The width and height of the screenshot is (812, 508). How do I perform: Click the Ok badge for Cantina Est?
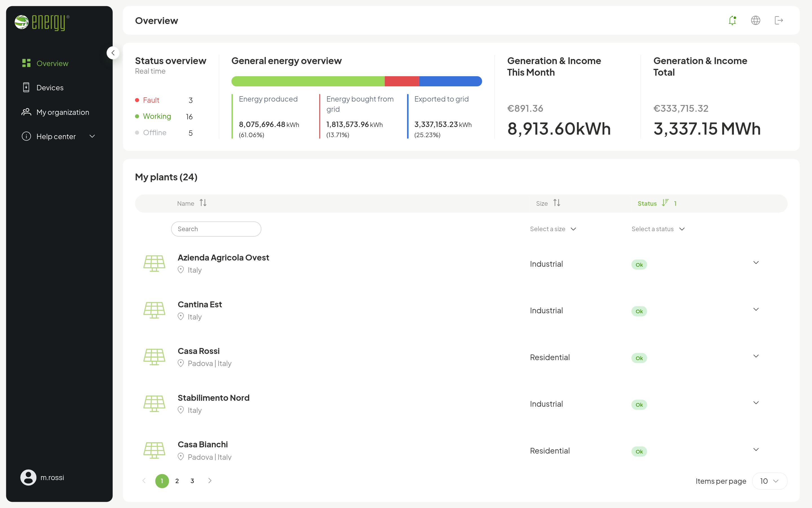tap(639, 312)
